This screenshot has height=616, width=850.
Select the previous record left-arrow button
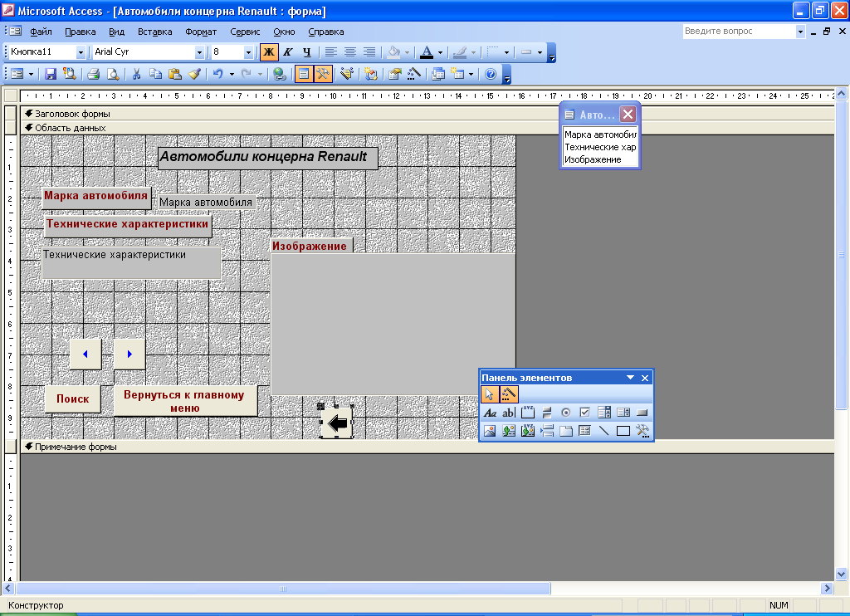coord(85,354)
